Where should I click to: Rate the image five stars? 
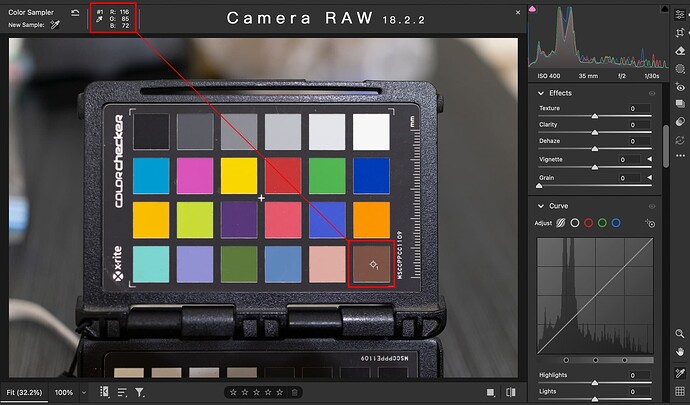pos(279,392)
